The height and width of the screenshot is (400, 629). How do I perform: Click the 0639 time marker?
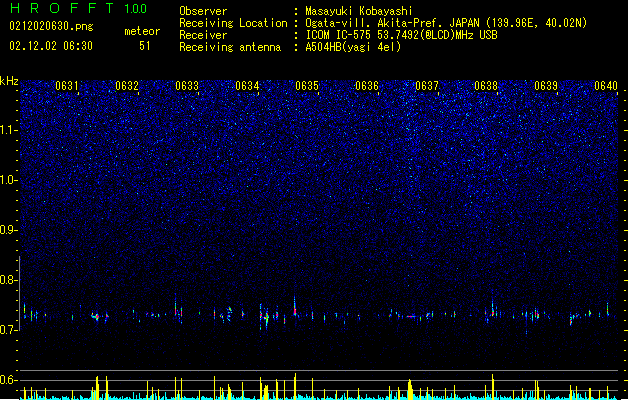[x=546, y=86]
